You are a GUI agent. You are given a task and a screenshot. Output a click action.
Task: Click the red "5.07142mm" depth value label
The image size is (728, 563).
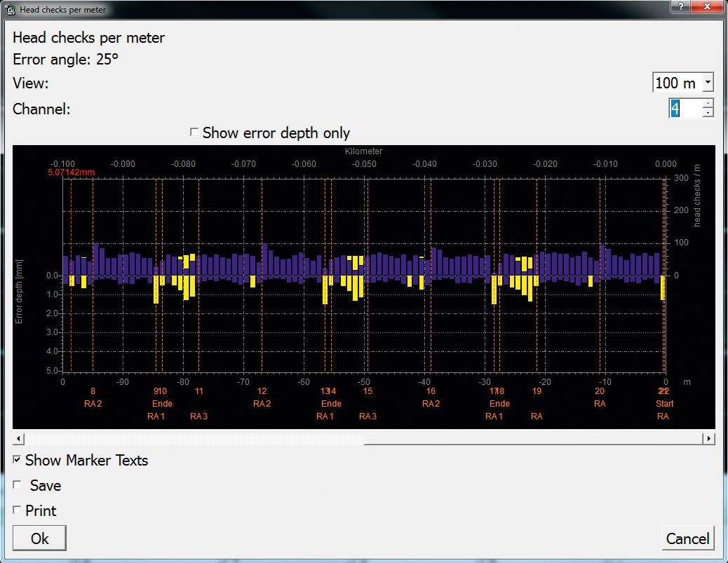click(70, 171)
